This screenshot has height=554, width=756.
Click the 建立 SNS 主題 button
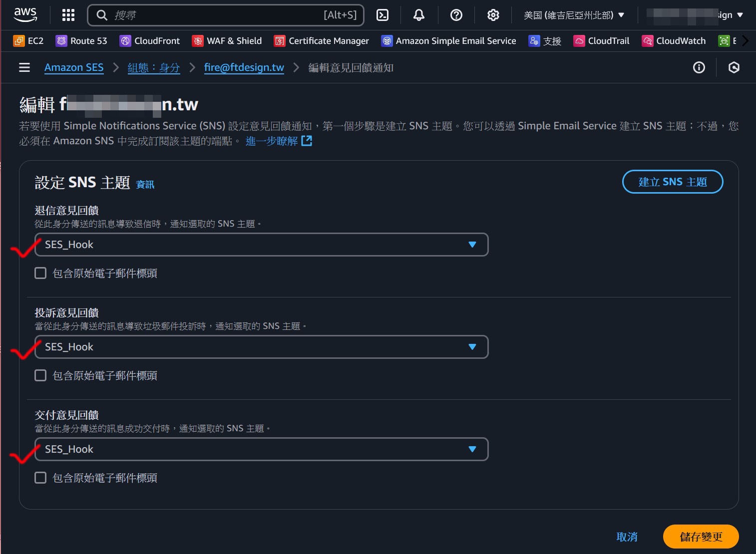tap(673, 182)
